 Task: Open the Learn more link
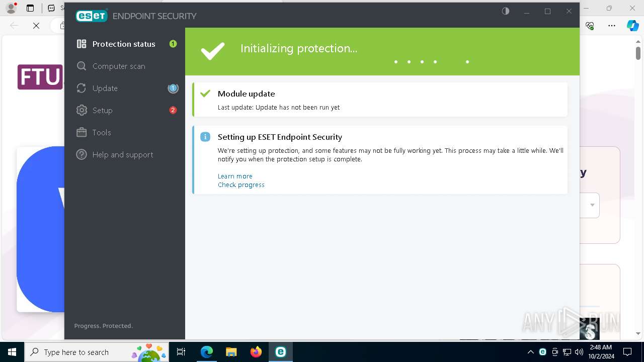pyautogui.click(x=235, y=176)
